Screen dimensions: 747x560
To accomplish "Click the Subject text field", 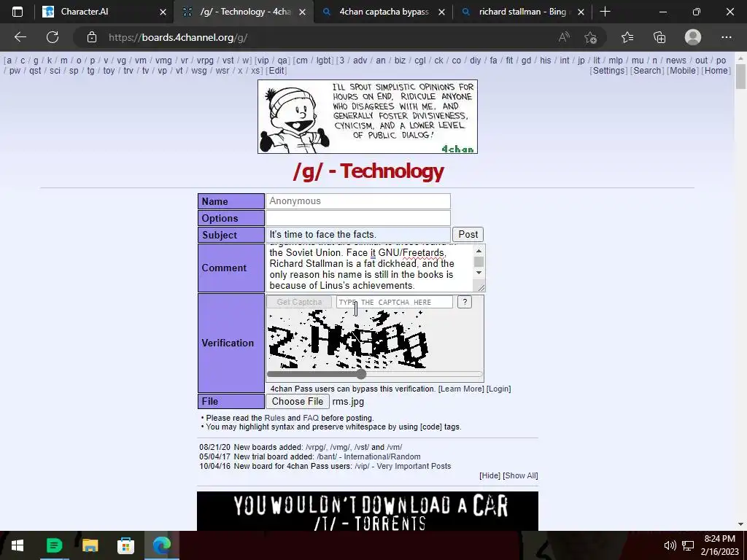I will pos(357,234).
